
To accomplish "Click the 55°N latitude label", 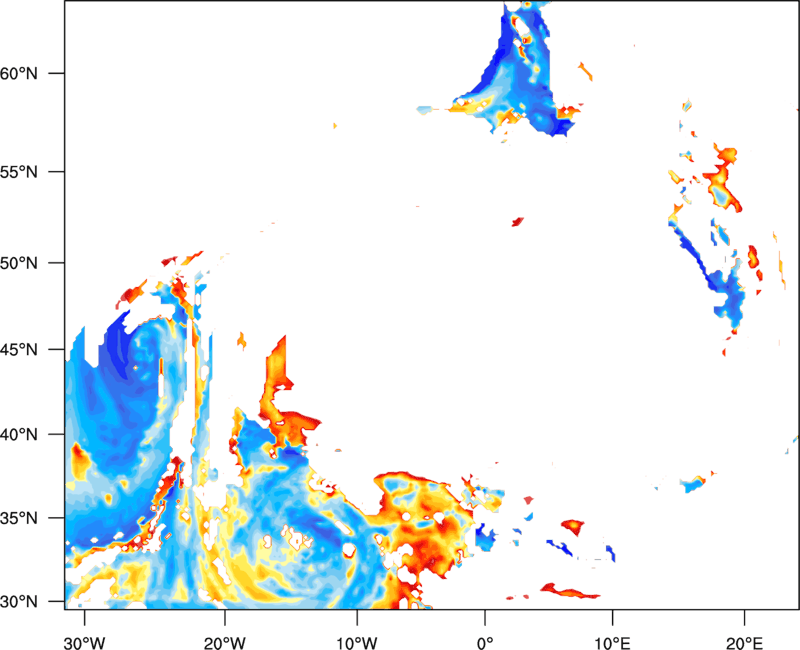I will [19, 172].
